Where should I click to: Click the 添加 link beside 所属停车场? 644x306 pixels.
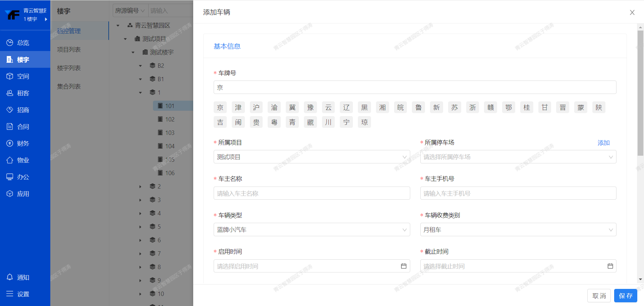point(603,143)
